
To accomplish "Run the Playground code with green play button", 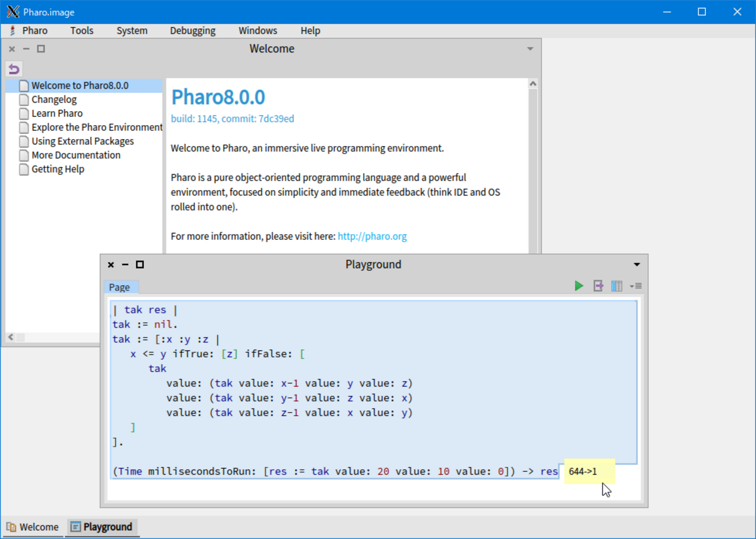I will (x=578, y=286).
